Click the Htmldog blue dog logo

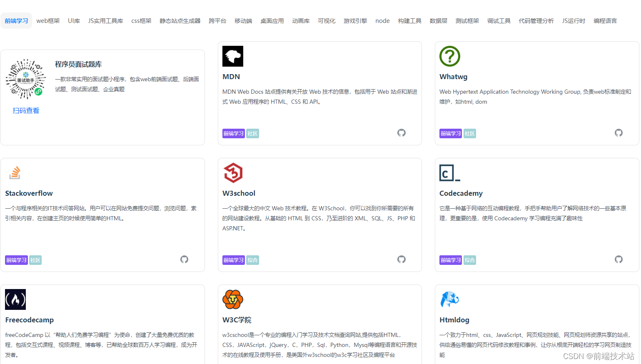[450, 299]
